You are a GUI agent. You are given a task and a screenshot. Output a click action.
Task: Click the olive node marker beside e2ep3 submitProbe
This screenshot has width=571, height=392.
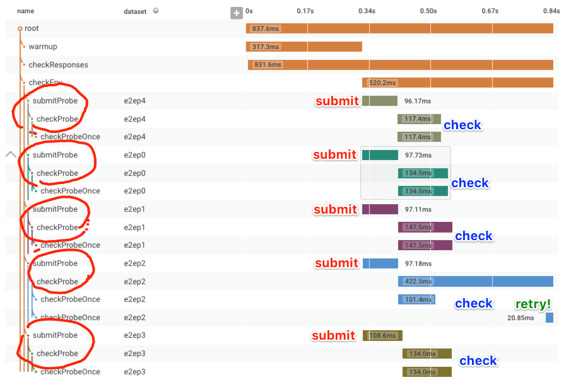pos(27,335)
